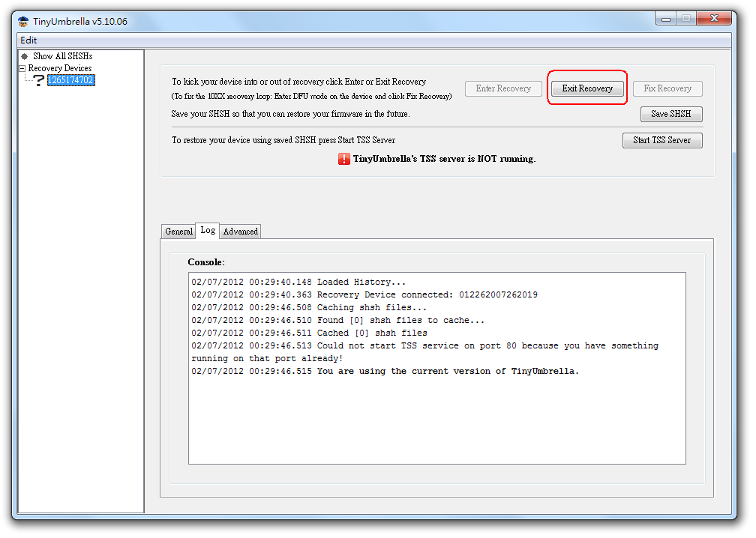Click the bullet icon beside Show All SHSHs
The height and width of the screenshot is (538, 756).
pos(25,56)
